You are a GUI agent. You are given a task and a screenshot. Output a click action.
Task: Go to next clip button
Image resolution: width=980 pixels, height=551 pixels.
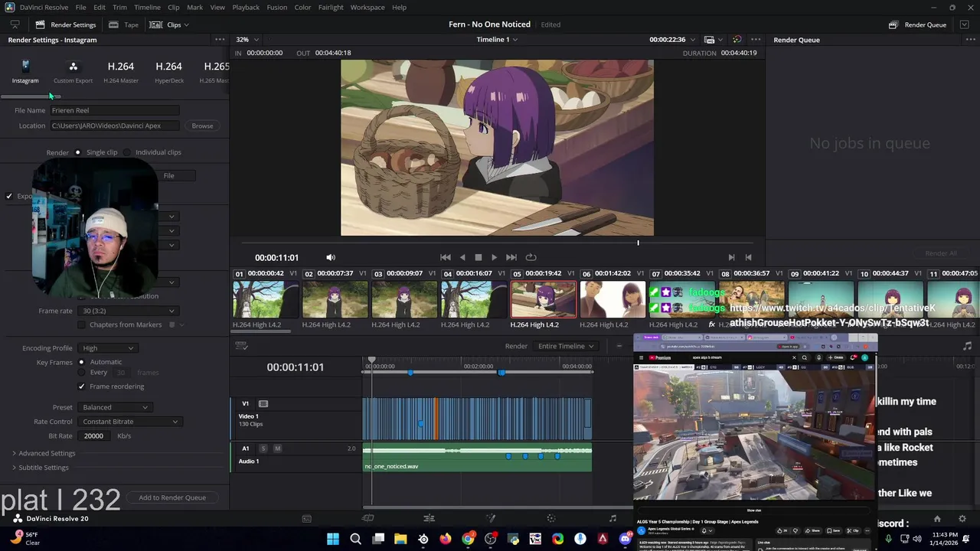tap(731, 257)
